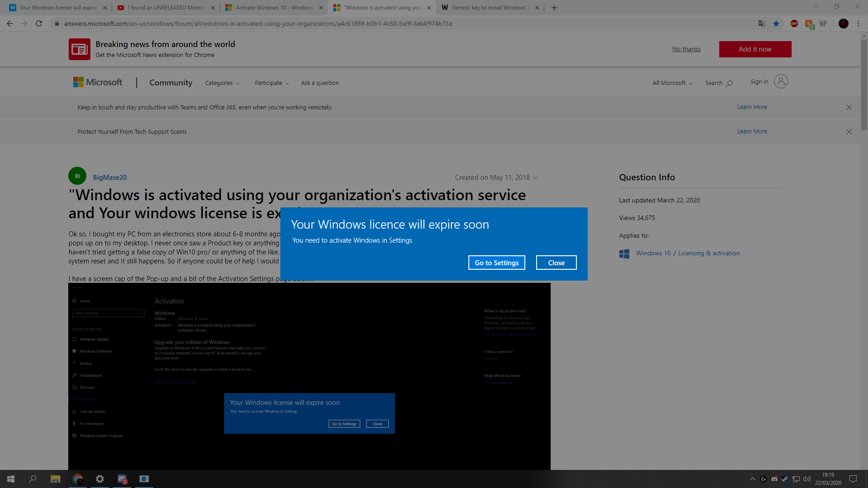868x488 pixels.
Task: Open the Action Center notifications
Action: pos(853,479)
